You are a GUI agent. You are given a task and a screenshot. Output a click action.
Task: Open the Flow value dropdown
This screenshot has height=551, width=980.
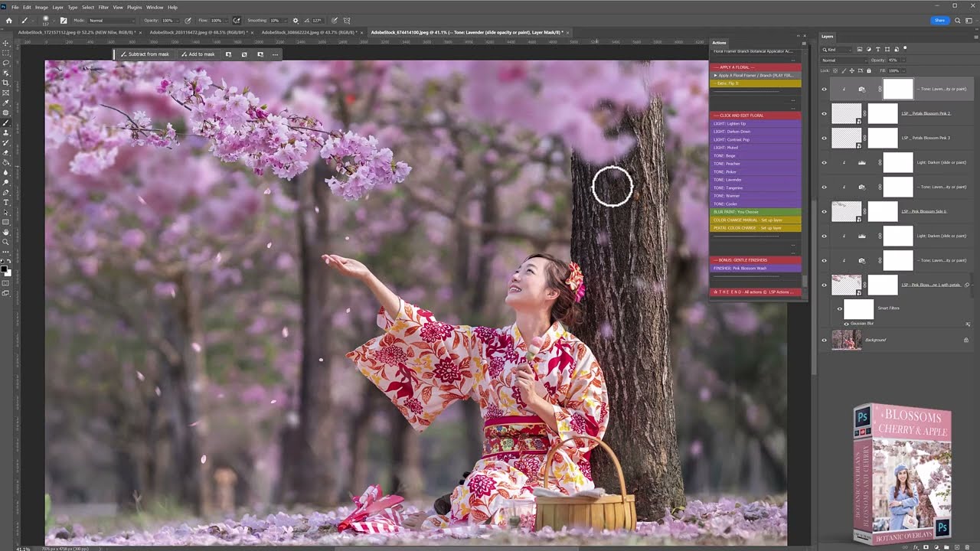coord(227,21)
